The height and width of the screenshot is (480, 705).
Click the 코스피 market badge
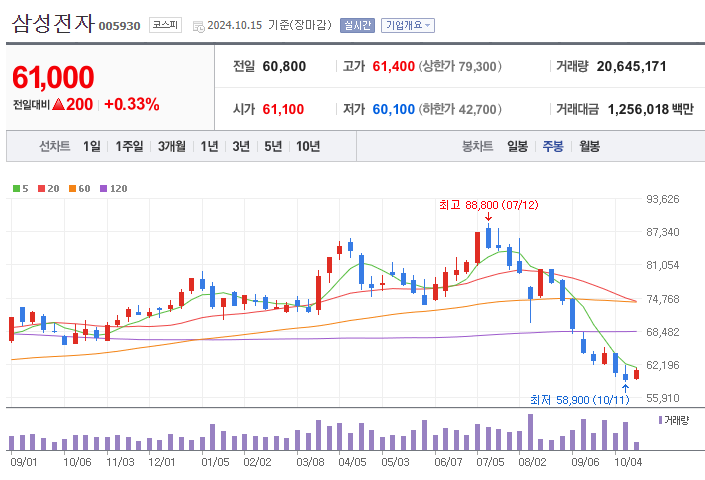(x=165, y=25)
